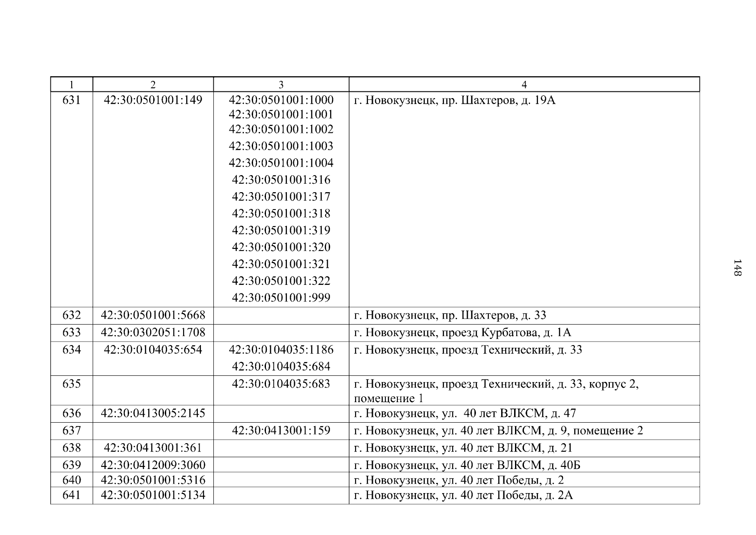Click the page number 148
The height and width of the screenshot is (535, 756).
click(x=737, y=267)
